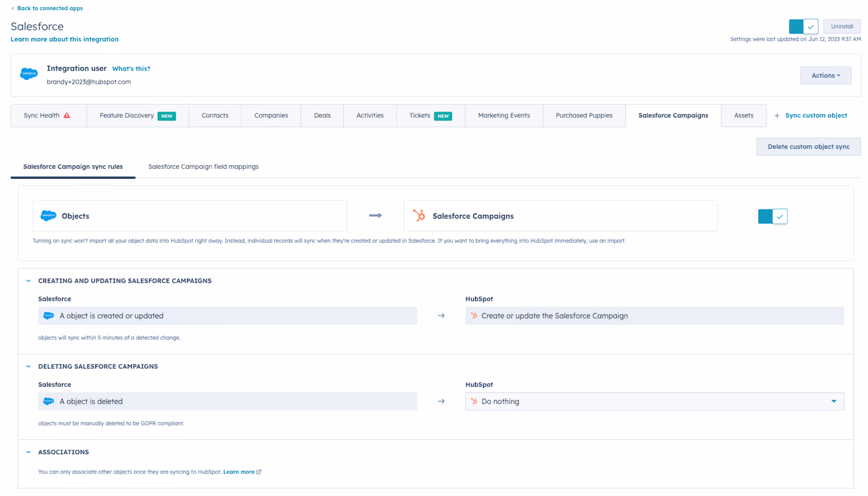Click the Salesforce cloud icon in Objects box
Viewport: 868px width, 496px height.
click(x=49, y=216)
